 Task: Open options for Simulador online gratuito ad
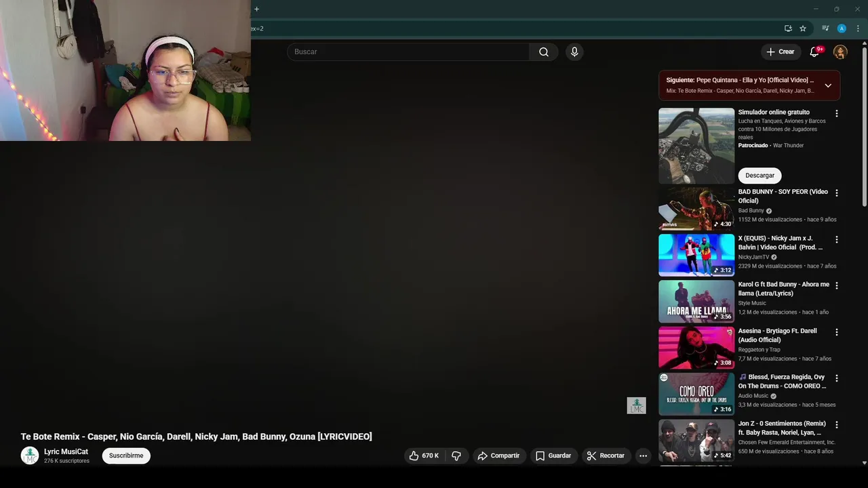pyautogui.click(x=836, y=114)
